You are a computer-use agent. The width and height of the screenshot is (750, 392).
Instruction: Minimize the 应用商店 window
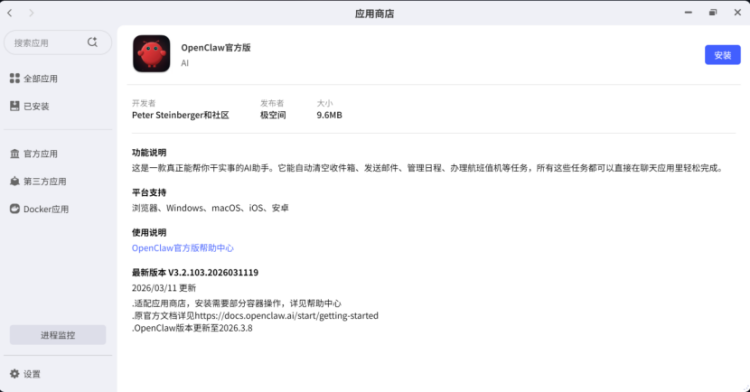[x=688, y=12]
